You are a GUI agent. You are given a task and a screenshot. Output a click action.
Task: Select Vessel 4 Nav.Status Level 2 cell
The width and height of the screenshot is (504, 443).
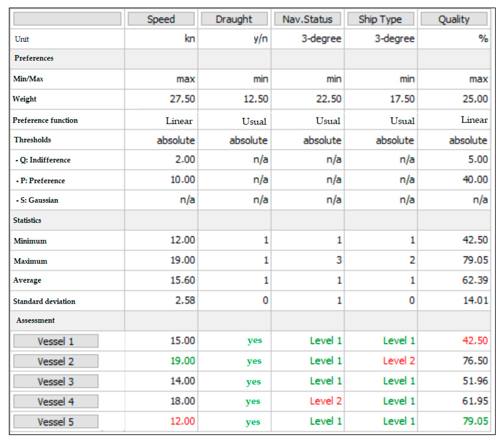326,401
